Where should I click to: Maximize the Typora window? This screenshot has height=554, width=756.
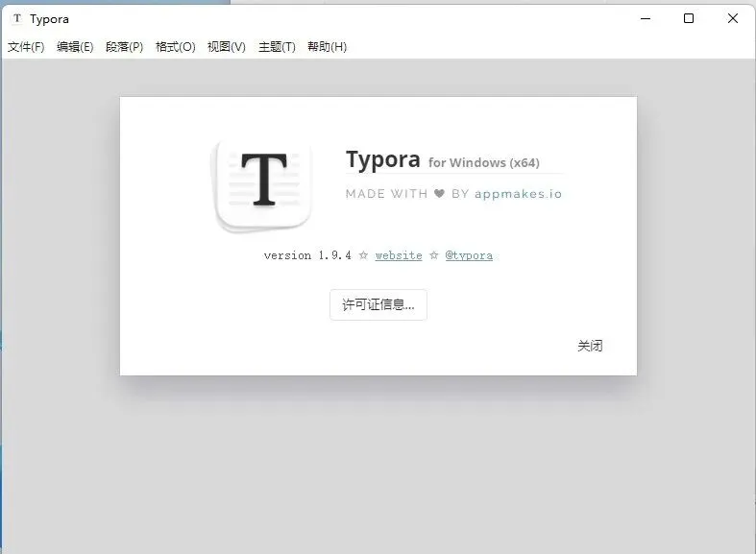point(689,19)
